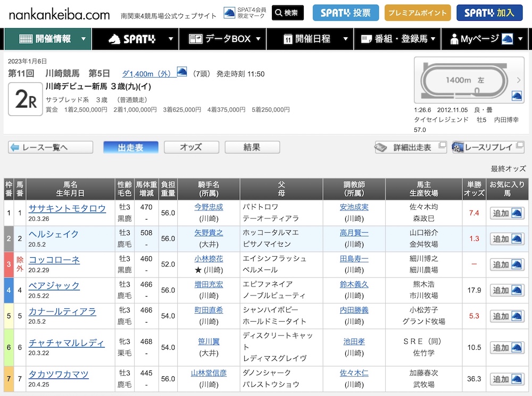Switch to the オッズ tab

coord(191,147)
